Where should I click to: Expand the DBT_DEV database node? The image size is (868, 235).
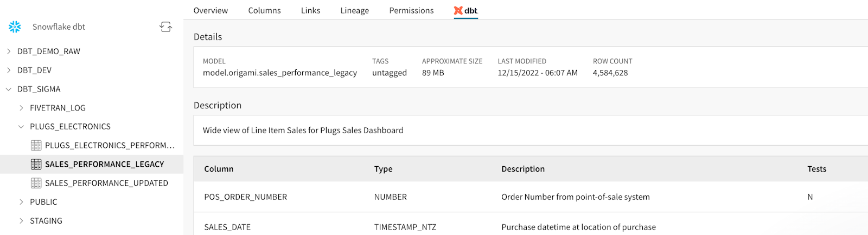(8, 70)
